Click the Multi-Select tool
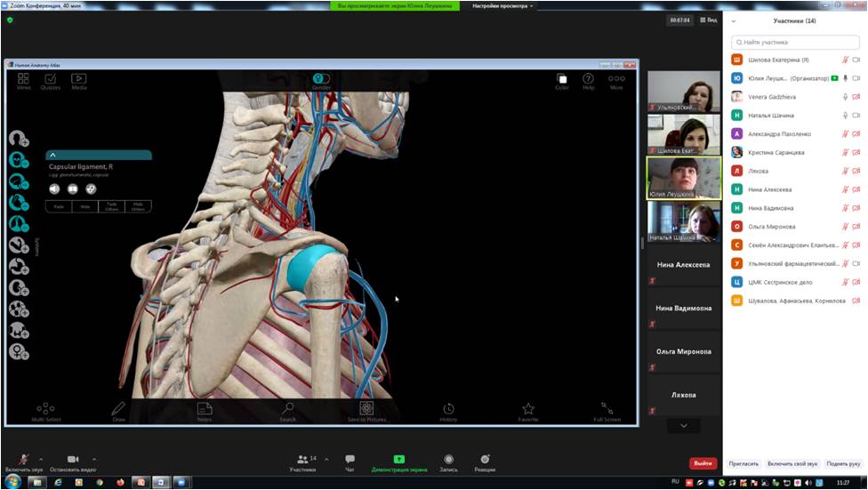The image size is (868, 490). coord(46,410)
